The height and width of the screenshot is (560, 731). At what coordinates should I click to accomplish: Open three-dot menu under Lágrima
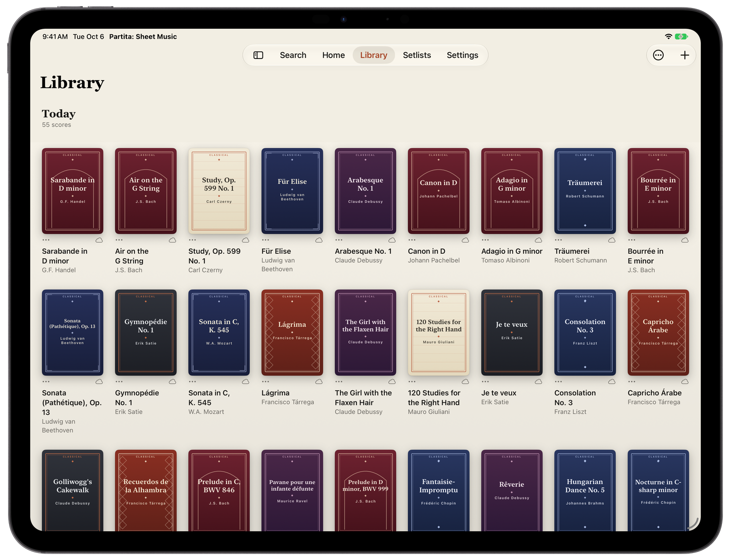tap(266, 382)
